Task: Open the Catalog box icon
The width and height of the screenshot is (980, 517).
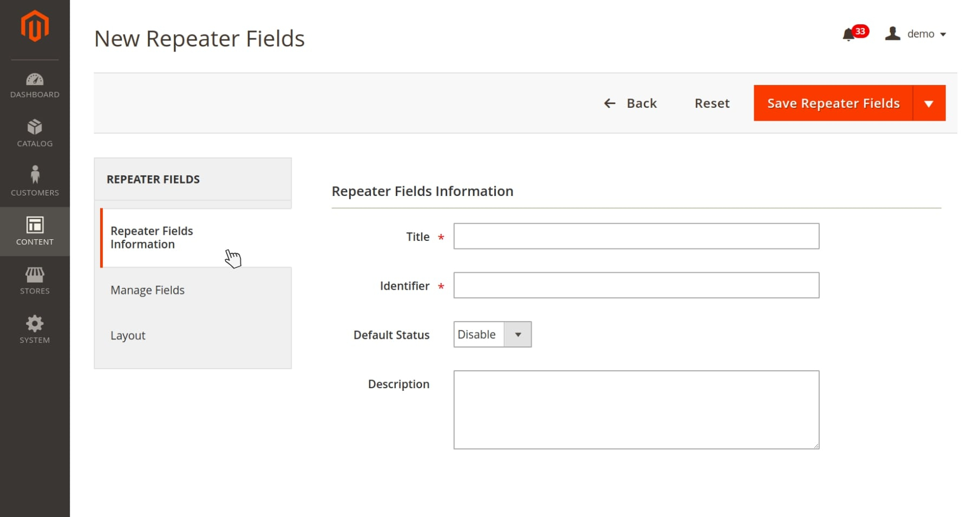Action: 35,127
